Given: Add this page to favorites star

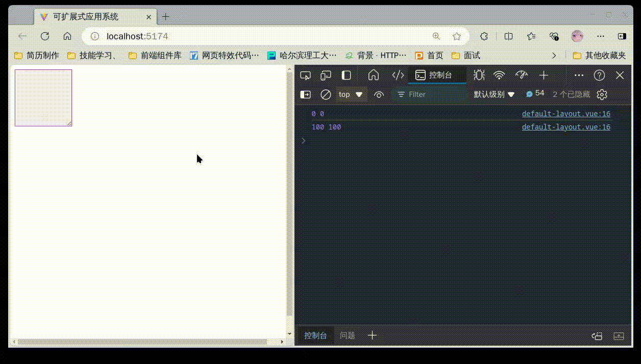Looking at the screenshot, I should [x=457, y=36].
